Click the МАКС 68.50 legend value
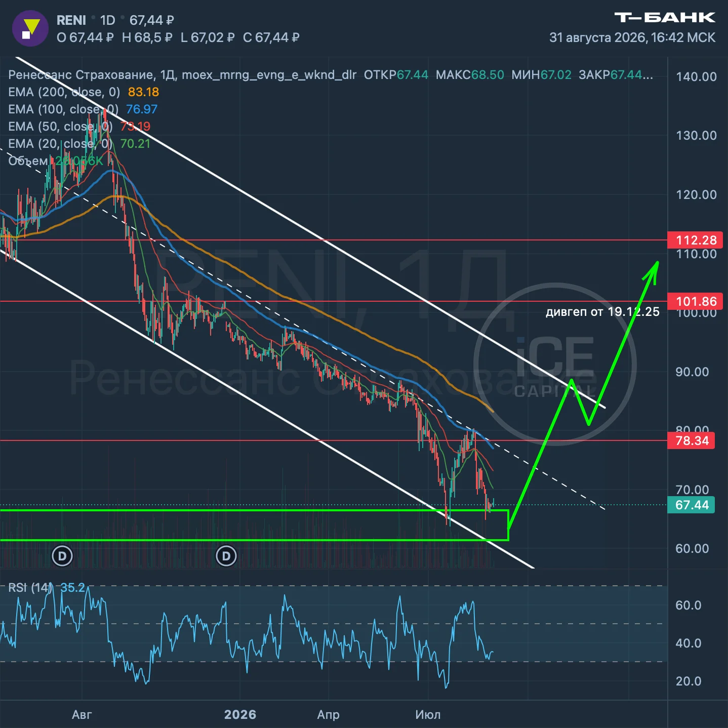 click(x=470, y=75)
